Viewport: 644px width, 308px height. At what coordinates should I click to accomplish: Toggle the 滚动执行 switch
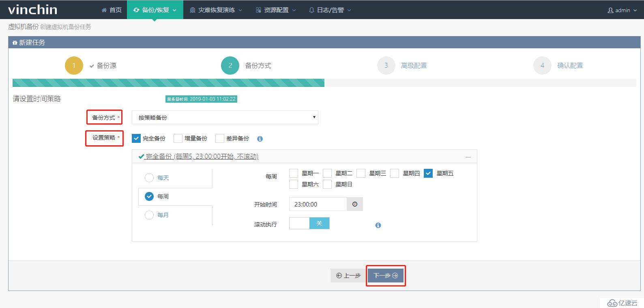click(309, 223)
